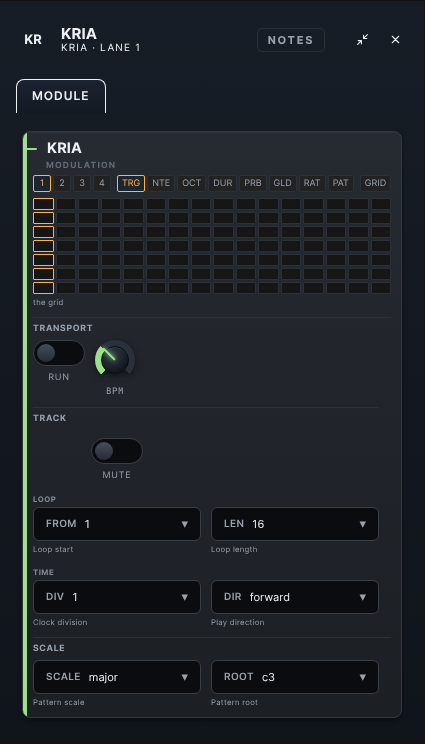Select track 1 button
The width and height of the screenshot is (425, 744).
(42, 183)
